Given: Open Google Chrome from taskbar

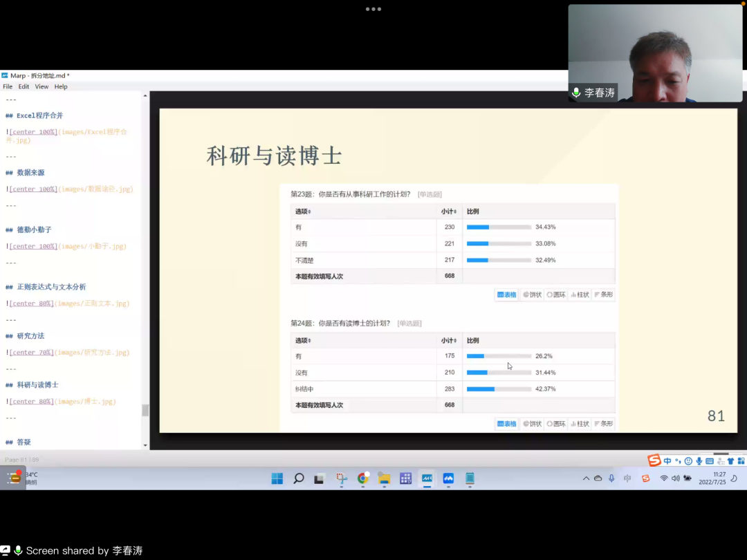Looking at the screenshot, I should pyautogui.click(x=363, y=478).
